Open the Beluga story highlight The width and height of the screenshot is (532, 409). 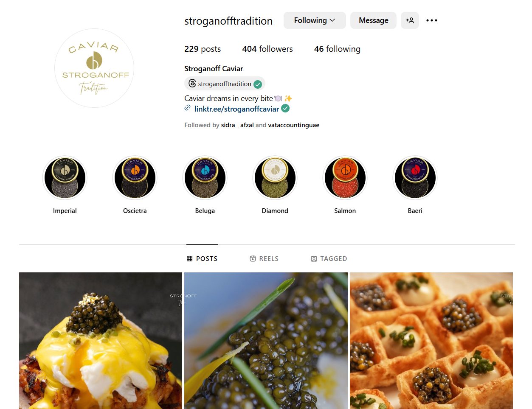click(205, 177)
